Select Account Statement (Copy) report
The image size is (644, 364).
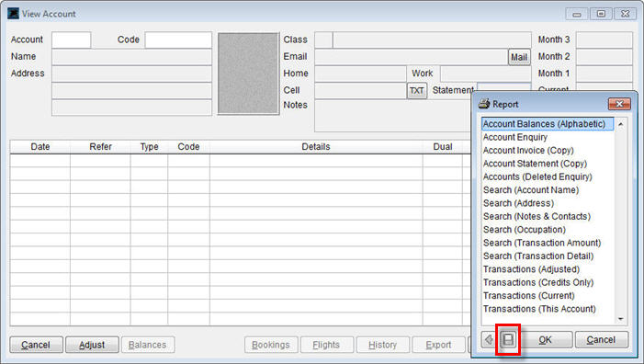coord(548,164)
